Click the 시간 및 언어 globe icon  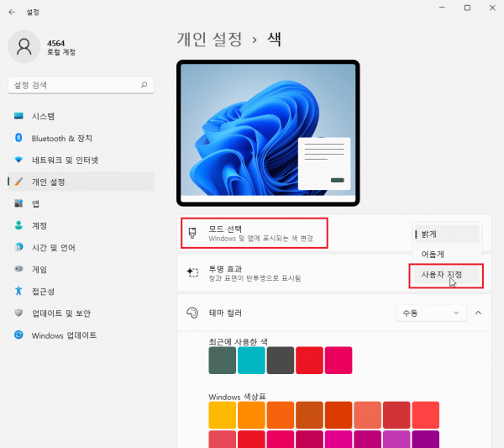pos(18,247)
